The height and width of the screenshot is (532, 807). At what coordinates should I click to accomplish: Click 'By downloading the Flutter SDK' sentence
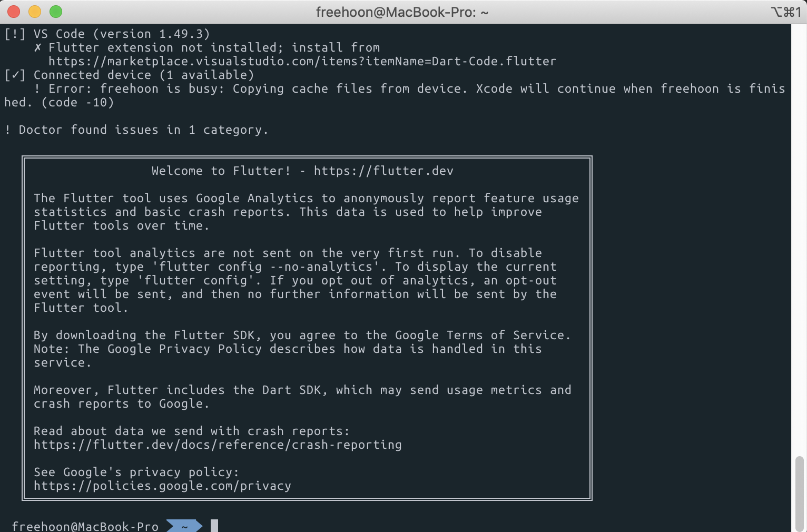[302, 336]
